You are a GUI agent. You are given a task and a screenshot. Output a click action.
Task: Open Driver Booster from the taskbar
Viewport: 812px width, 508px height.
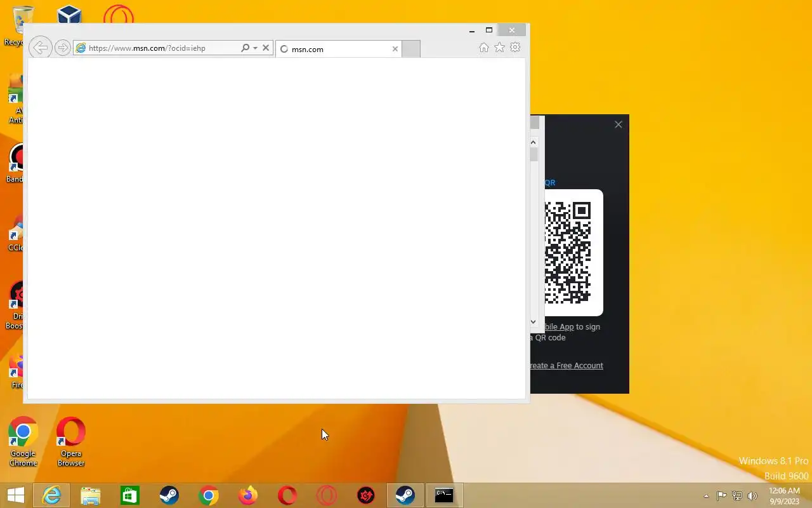(365, 495)
